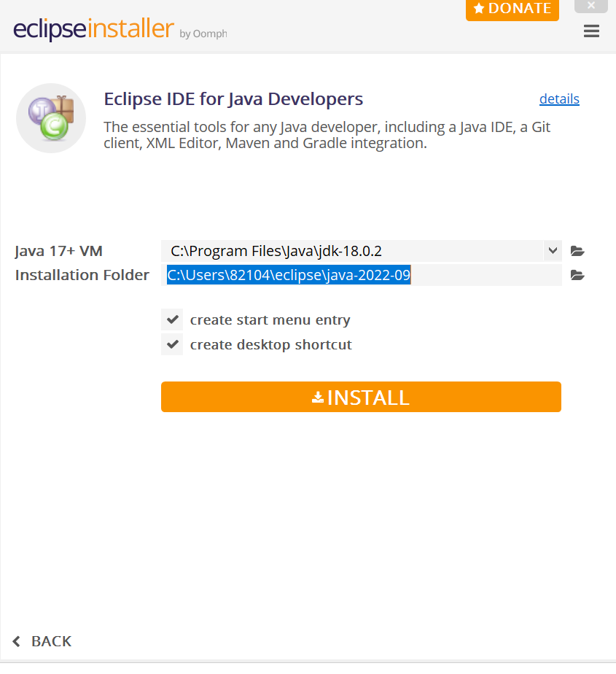
Task: Toggle create start menu entry checkbox
Action: pos(172,319)
